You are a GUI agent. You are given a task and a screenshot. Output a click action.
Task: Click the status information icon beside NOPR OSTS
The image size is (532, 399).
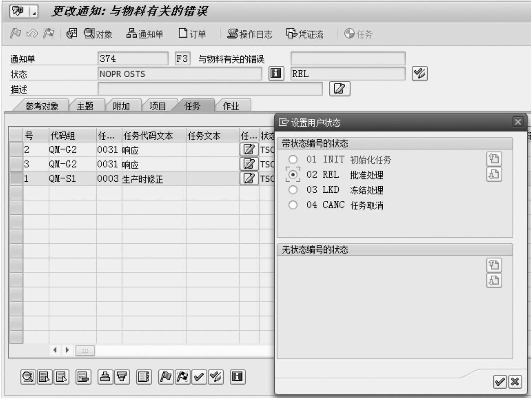[276, 74]
